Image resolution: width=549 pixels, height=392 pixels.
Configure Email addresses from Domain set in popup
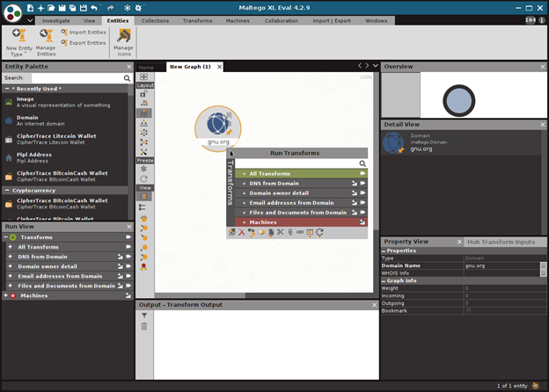(355, 203)
